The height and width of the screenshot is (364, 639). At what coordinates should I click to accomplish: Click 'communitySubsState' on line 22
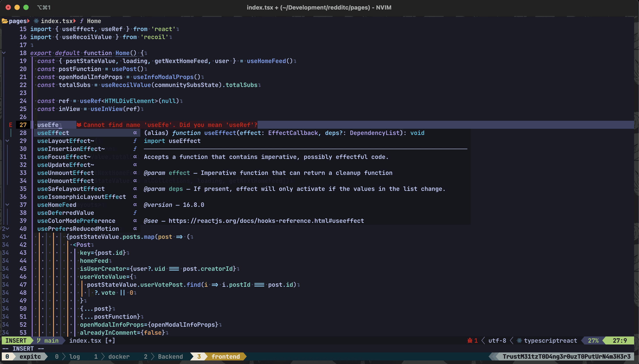coord(187,85)
